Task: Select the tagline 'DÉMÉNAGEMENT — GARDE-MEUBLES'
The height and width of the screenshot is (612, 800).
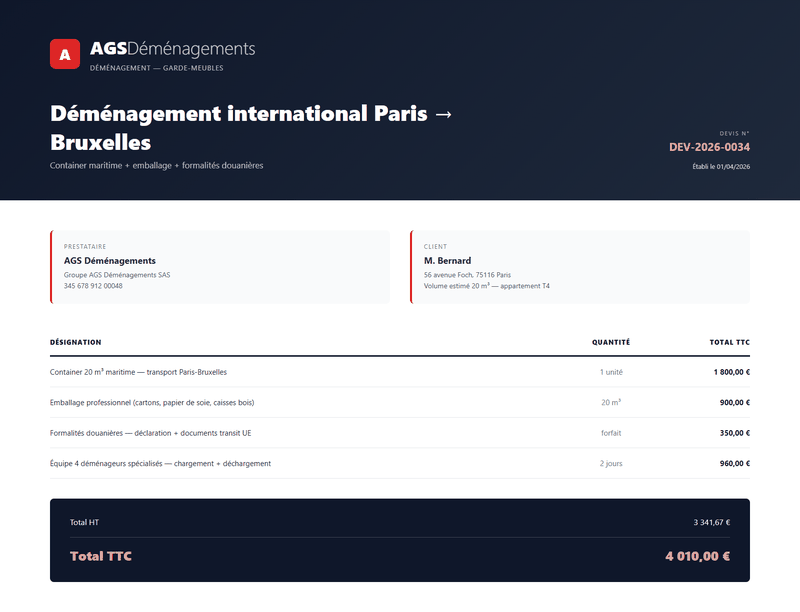Action: point(157,68)
